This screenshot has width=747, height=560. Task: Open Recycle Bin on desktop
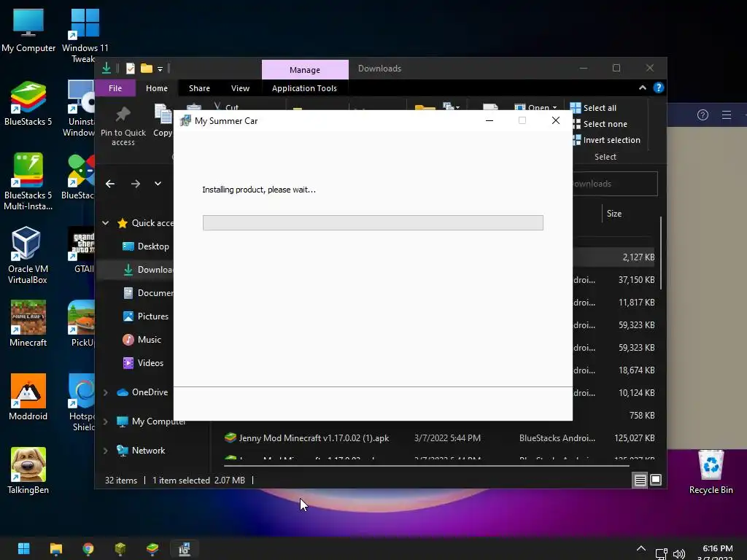click(711, 472)
